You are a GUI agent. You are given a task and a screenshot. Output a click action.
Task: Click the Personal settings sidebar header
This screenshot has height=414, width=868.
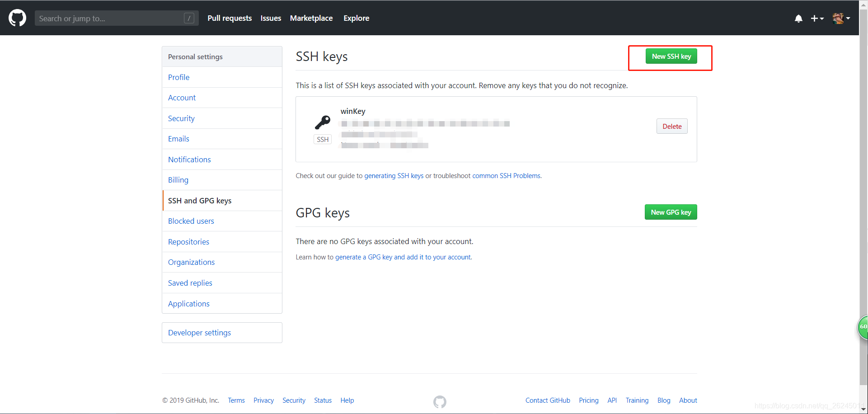click(x=222, y=56)
